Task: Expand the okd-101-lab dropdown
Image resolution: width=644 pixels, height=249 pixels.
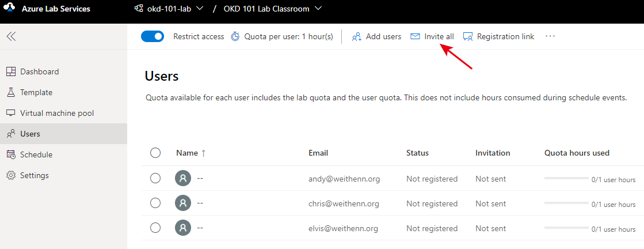Action: (x=200, y=9)
